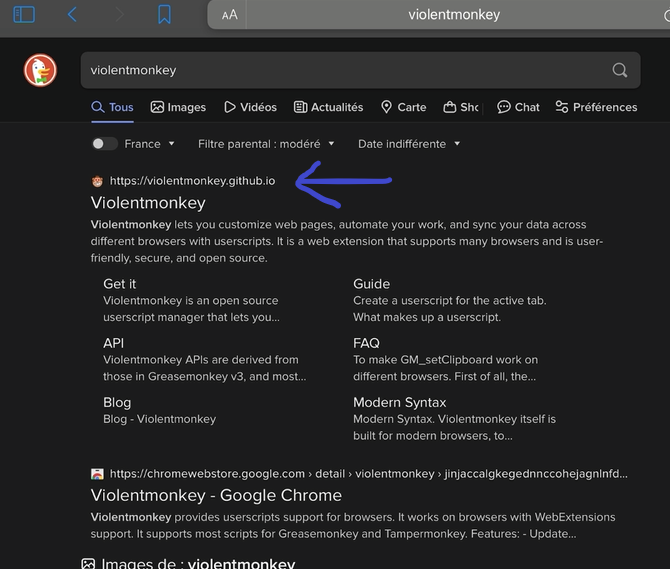The image size is (670, 569).
Task: Toggle the France region switch
Action: [x=104, y=144]
